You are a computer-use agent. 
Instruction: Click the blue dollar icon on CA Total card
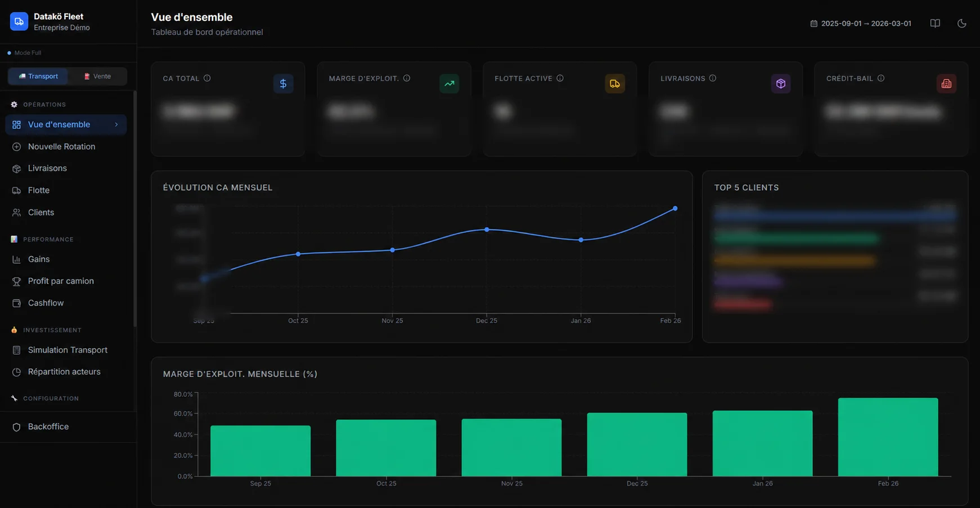[283, 84]
